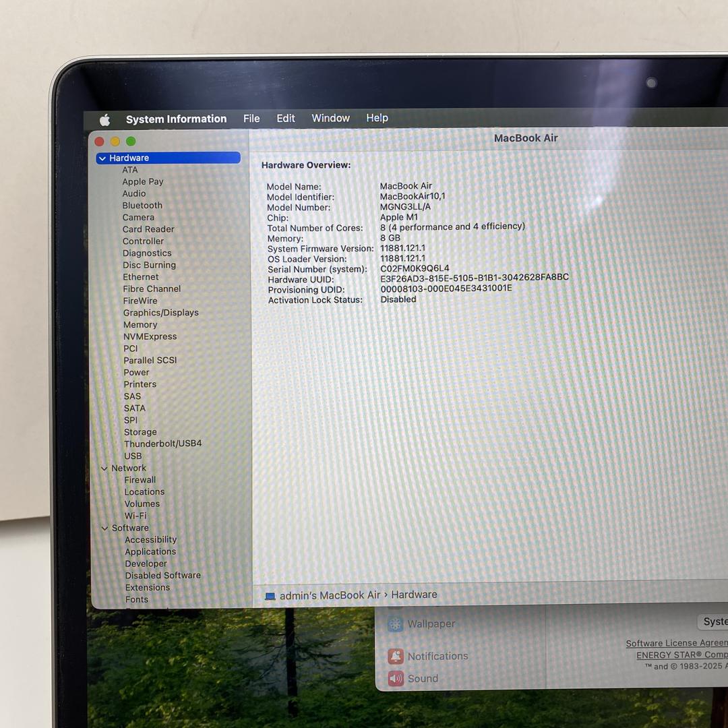Select Audio in the sidebar
The height and width of the screenshot is (728, 728).
coord(133,193)
